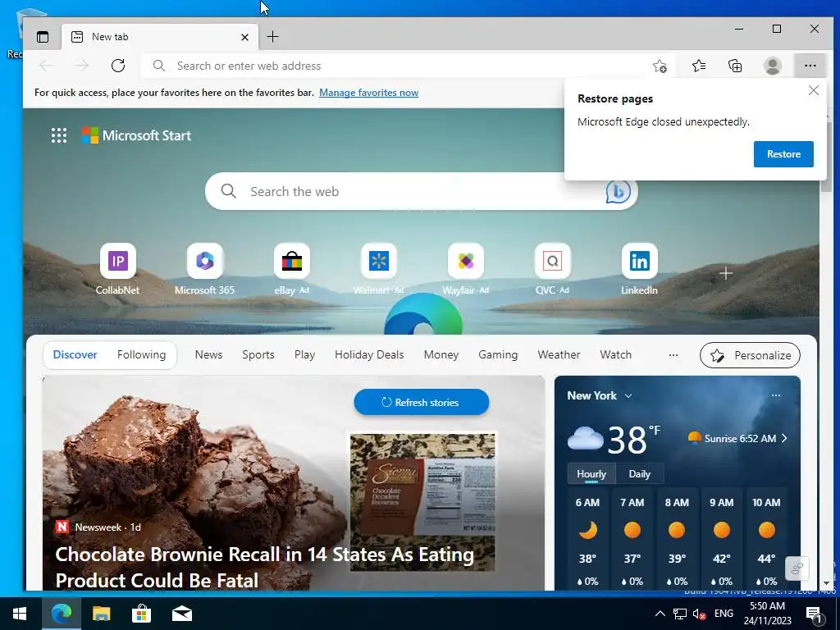The image size is (840, 630).
Task: Open the LinkedIn quick link
Action: (639, 269)
